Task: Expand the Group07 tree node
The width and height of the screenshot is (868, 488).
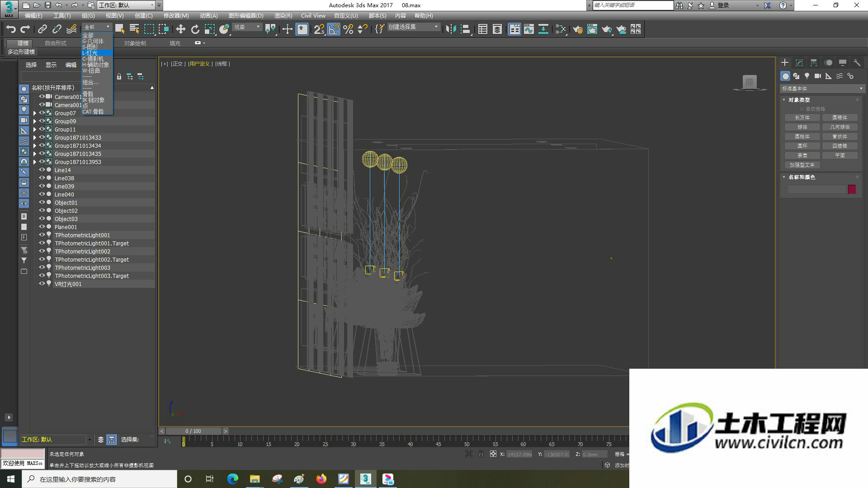Action: pos(35,113)
